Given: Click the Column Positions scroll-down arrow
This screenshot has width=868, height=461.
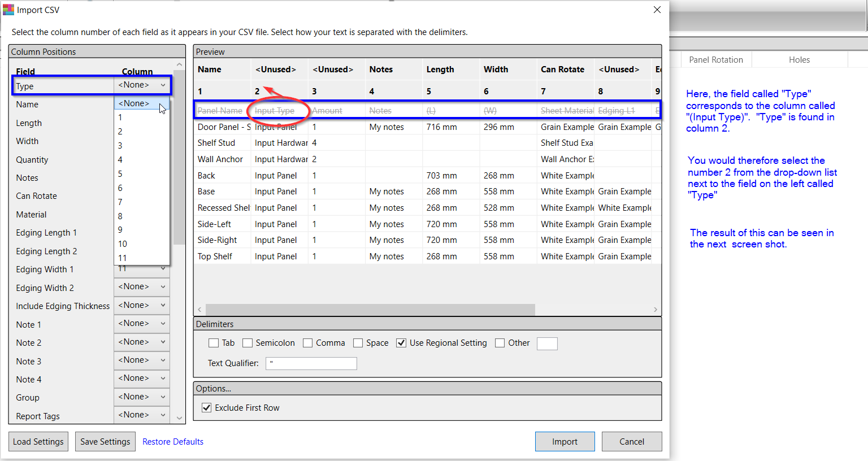Looking at the screenshot, I should (179, 418).
